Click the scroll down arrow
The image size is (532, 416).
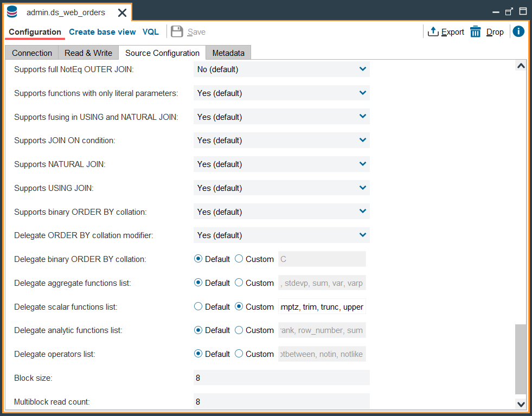pyautogui.click(x=521, y=404)
